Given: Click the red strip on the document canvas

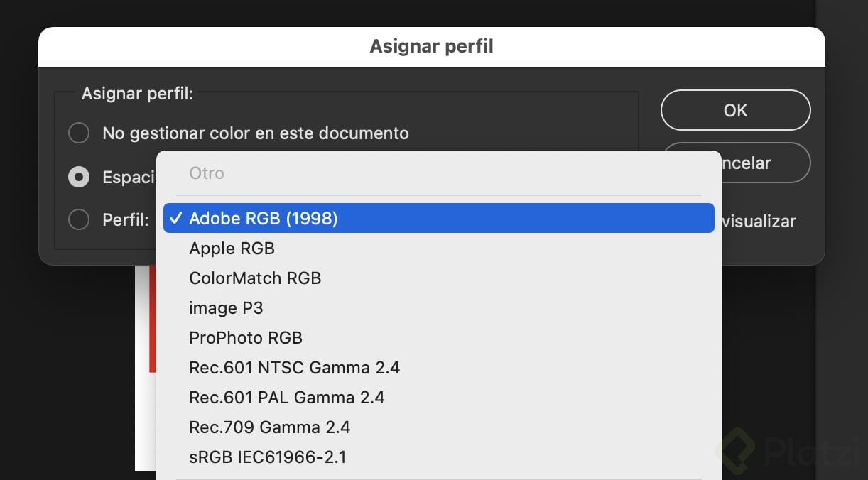Looking at the screenshot, I should point(152,320).
